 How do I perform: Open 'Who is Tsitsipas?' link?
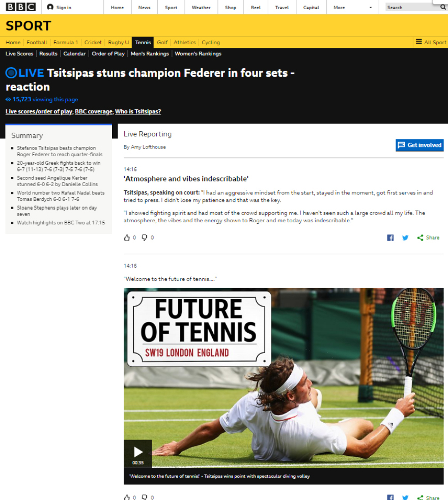tap(138, 111)
